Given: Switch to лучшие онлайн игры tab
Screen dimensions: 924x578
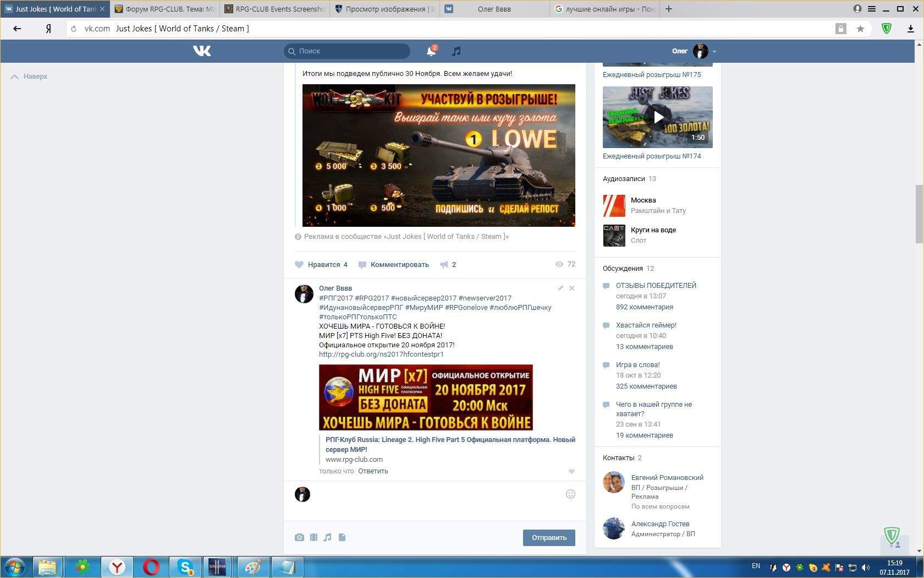Looking at the screenshot, I should (x=604, y=9).
